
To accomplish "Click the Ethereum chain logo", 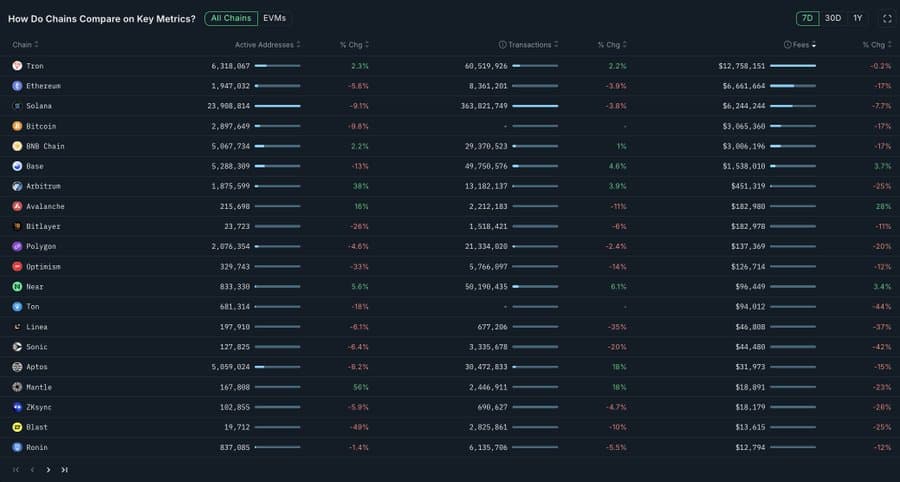I will pos(17,86).
